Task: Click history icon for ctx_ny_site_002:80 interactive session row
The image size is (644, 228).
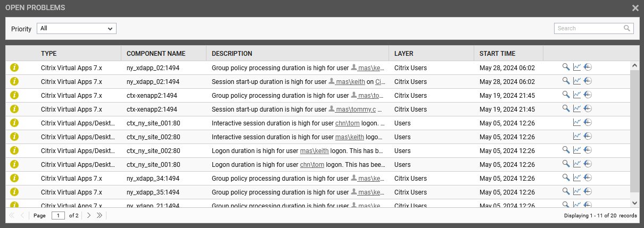Action: click(x=588, y=136)
